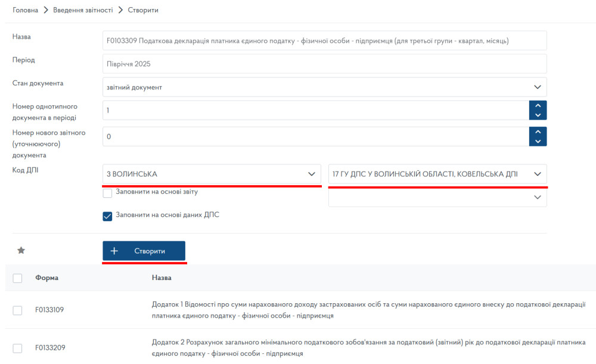Click the 'Період' field showing Півріччя 2025

coord(324,64)
